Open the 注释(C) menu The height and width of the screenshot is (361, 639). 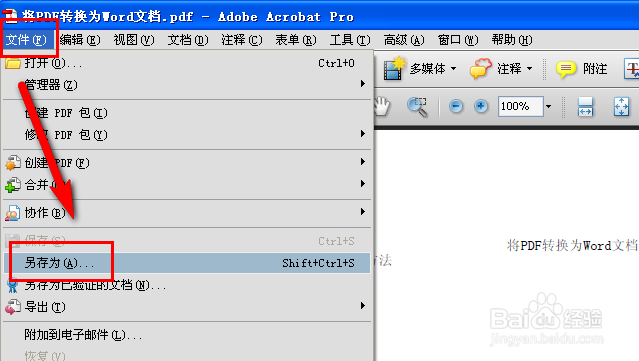point(242,40)
